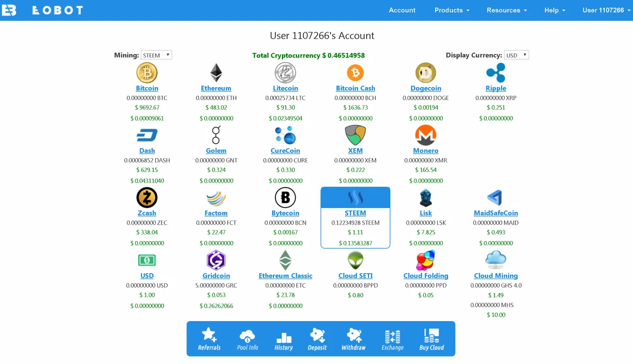Go to Account in the navbar

(402, 10)
